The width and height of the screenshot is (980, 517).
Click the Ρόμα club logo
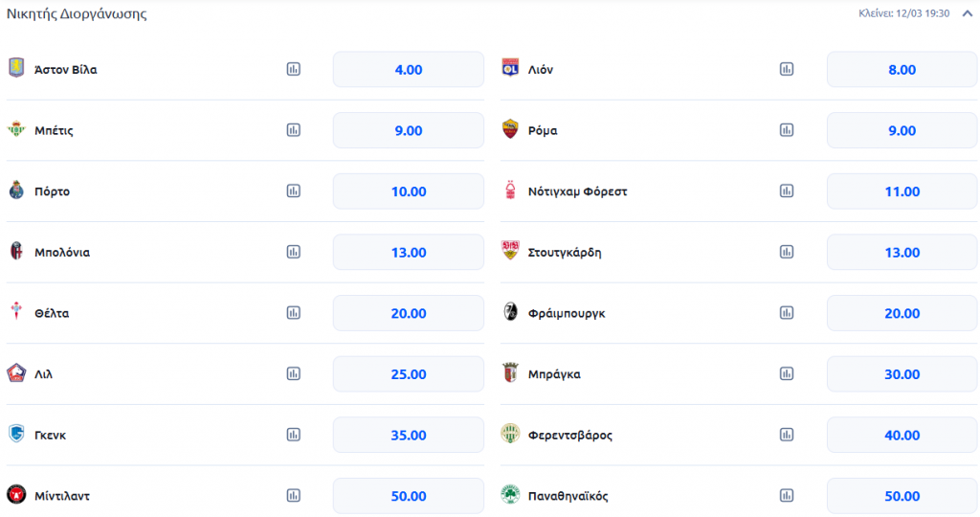pyautogui.click(x=511, y=129)
